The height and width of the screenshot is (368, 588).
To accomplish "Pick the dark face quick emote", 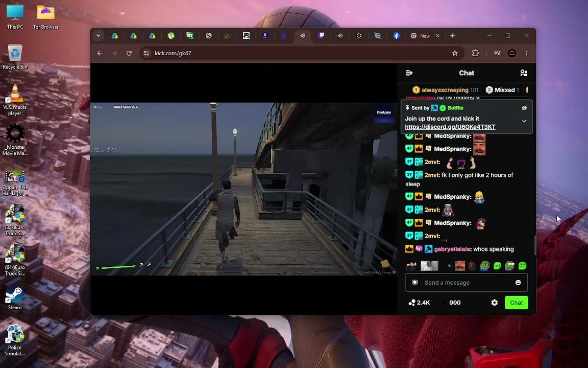I will [x=472, y=266].
